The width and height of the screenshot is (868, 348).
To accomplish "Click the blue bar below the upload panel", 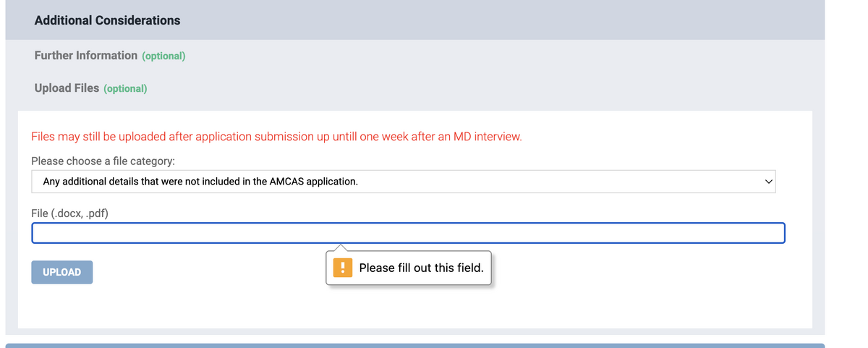I will click(x=414, y=345).
